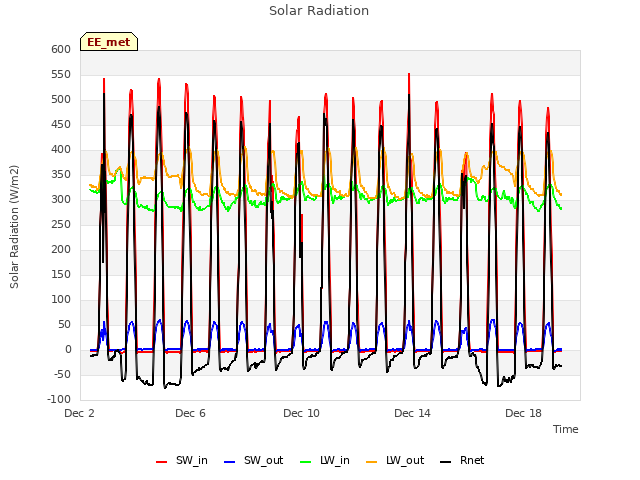Click the -50 y-axis tick label

(x=63, y=374)
